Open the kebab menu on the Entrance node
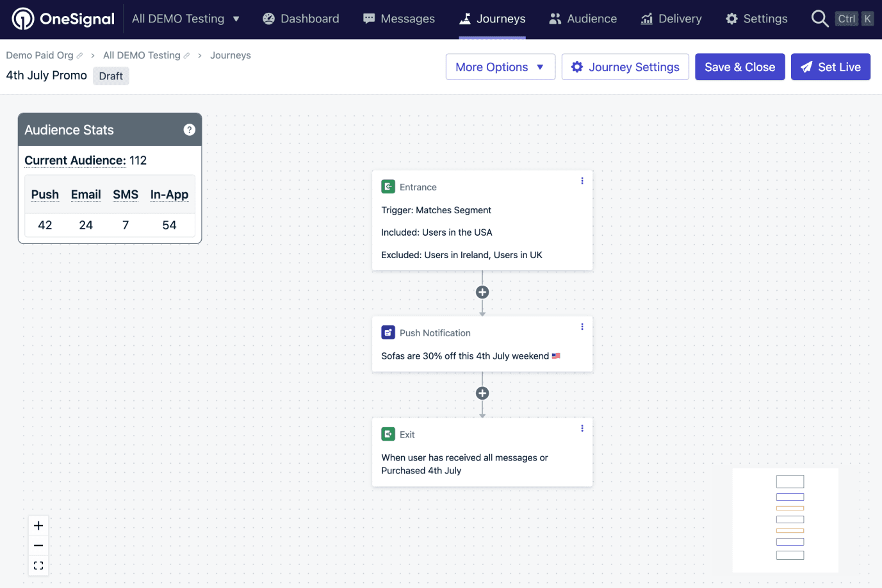Image resolution: width=882 pixels, height=588 pixels. click(582, 181)
